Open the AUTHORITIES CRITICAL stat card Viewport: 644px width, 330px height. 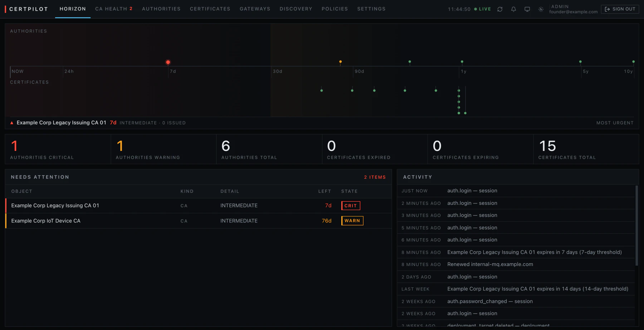(58, 149)
